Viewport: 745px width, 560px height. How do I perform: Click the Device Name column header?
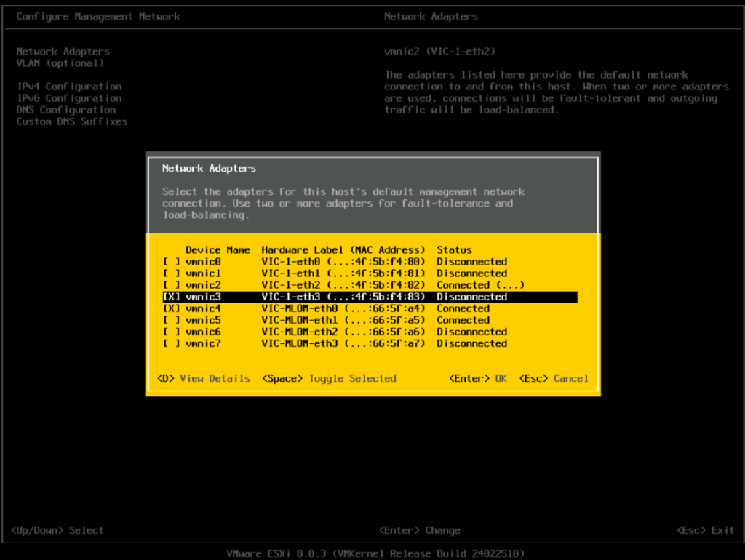218,250
